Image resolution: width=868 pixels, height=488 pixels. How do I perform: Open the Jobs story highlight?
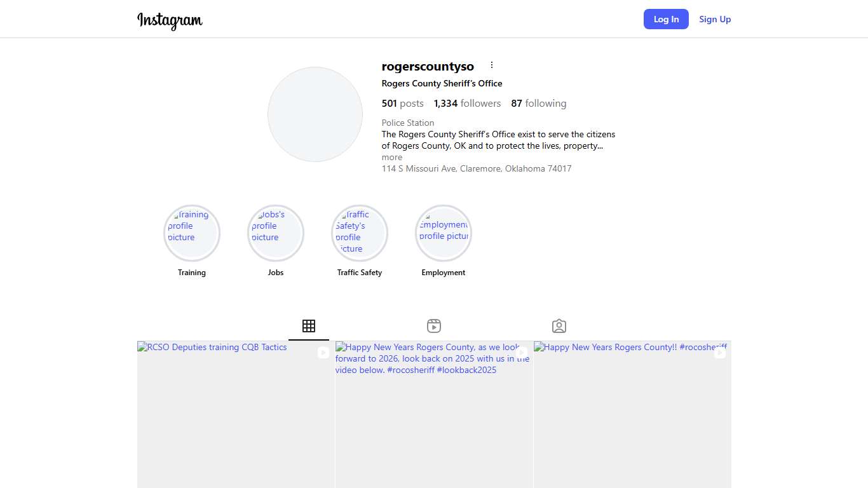[x=276, y=233]
